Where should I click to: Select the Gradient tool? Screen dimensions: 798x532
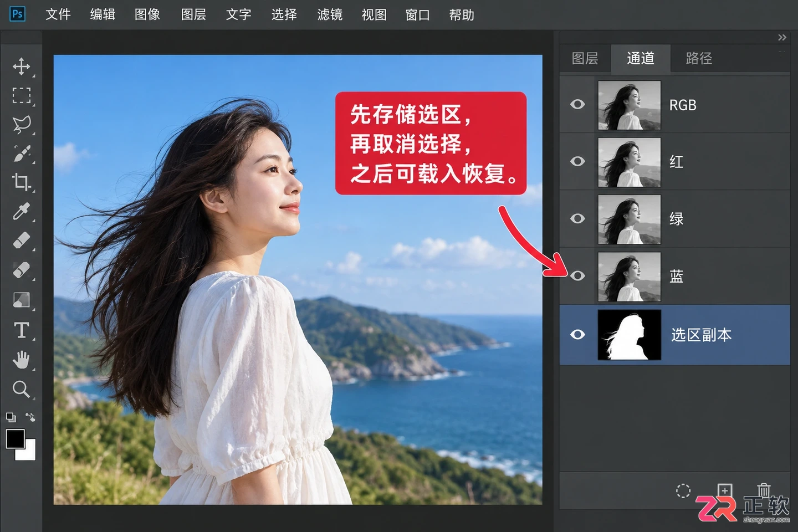point(21,300)
